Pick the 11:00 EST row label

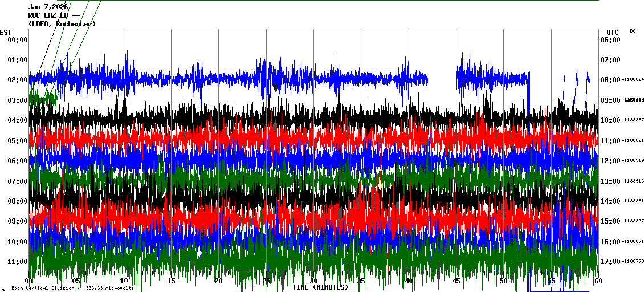[18, 262]
